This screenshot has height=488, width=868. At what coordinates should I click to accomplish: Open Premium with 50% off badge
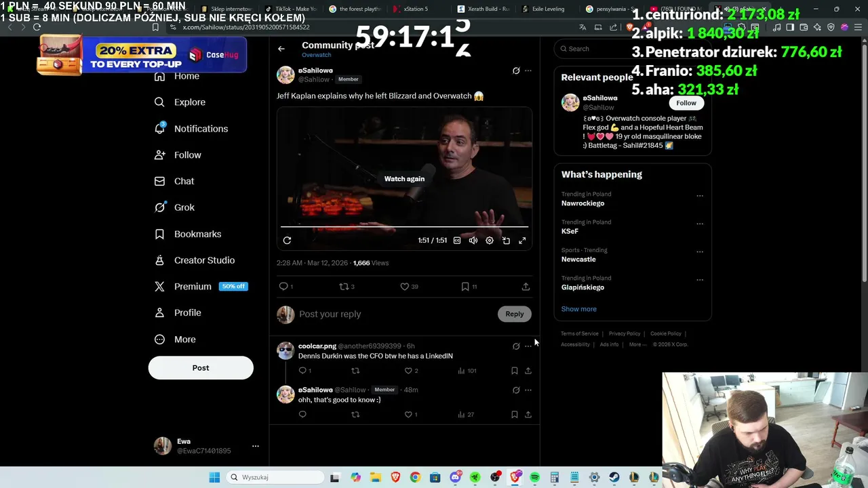click(x=201, y=287)
